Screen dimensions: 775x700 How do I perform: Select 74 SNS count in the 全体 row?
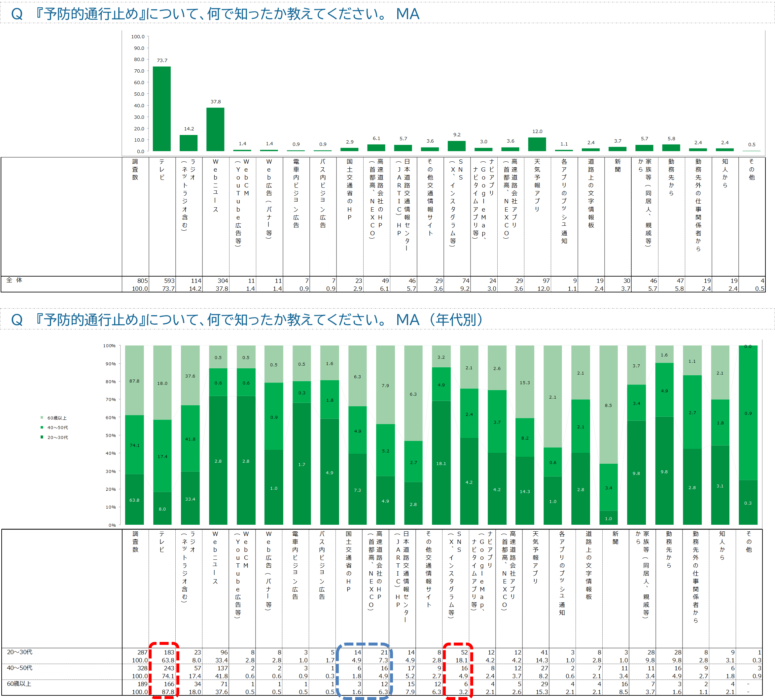pyautogui.click(x=466, y=281)
